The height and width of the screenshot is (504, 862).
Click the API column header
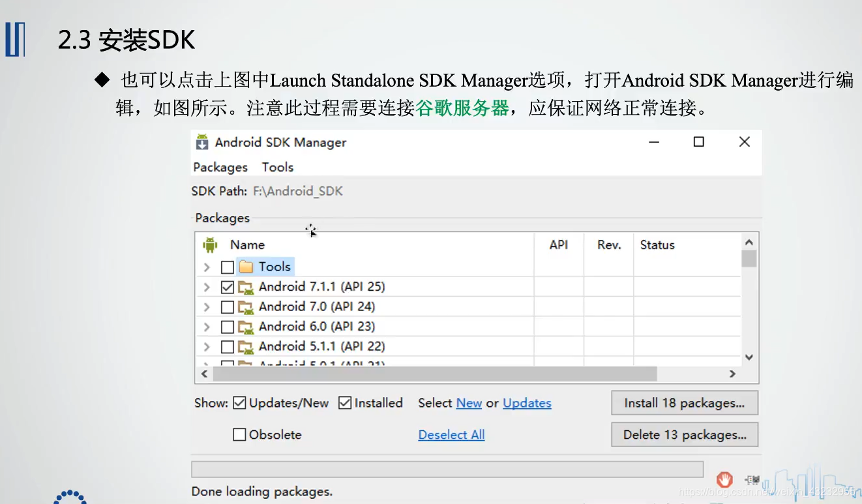[x=559, y=245]
